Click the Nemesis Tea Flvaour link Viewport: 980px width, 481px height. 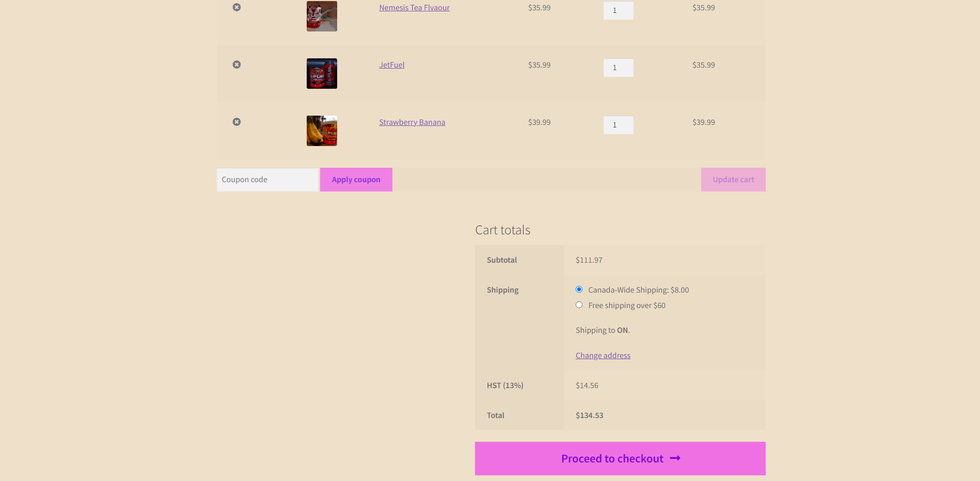tap(414, 8)
